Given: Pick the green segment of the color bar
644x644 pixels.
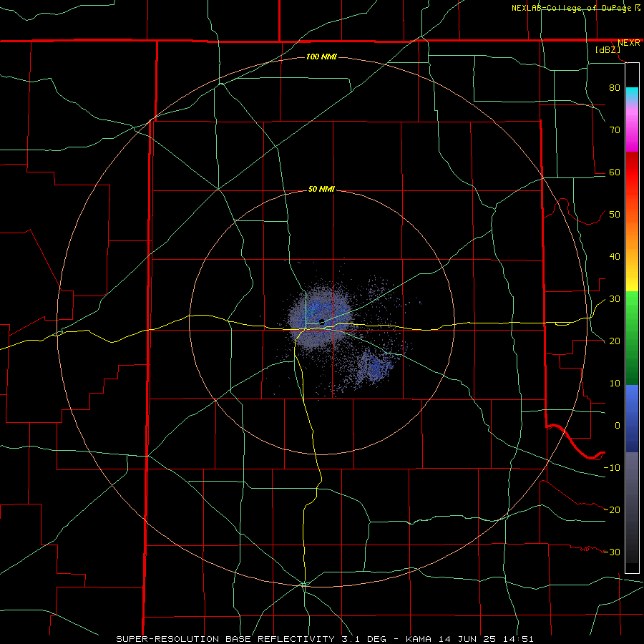Looking at the screenshot, I should tap(632, 337).
